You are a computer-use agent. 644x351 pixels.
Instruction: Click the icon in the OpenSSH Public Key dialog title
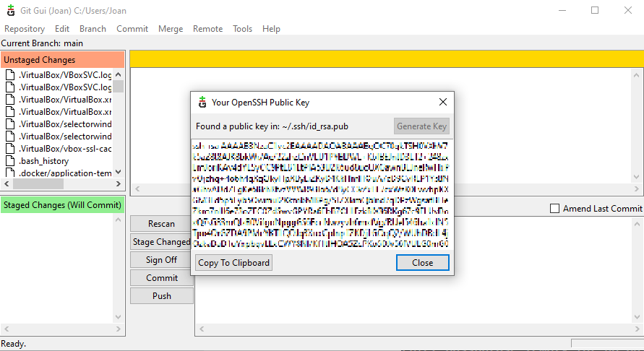pyautogui.click(x=202, y=103)
